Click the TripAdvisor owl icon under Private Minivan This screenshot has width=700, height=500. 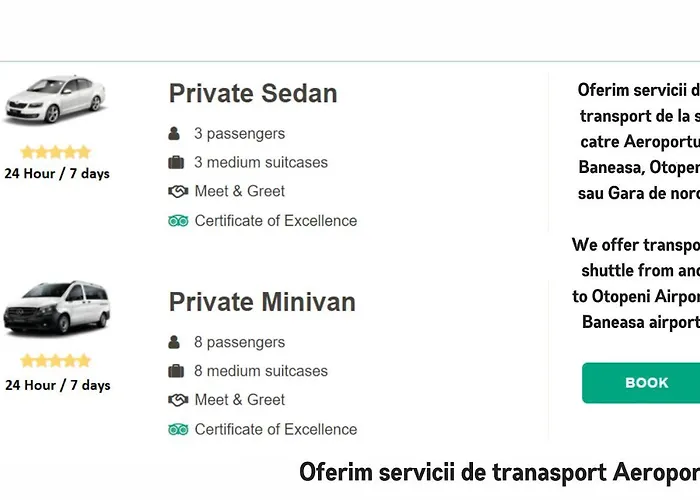(178, 429)
